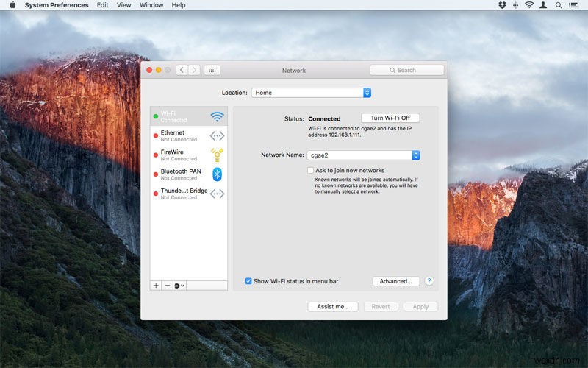Uncheck Show Wi-Fi status in menu bar
Viewport: 588px width, 368px height.
[248, 281]
